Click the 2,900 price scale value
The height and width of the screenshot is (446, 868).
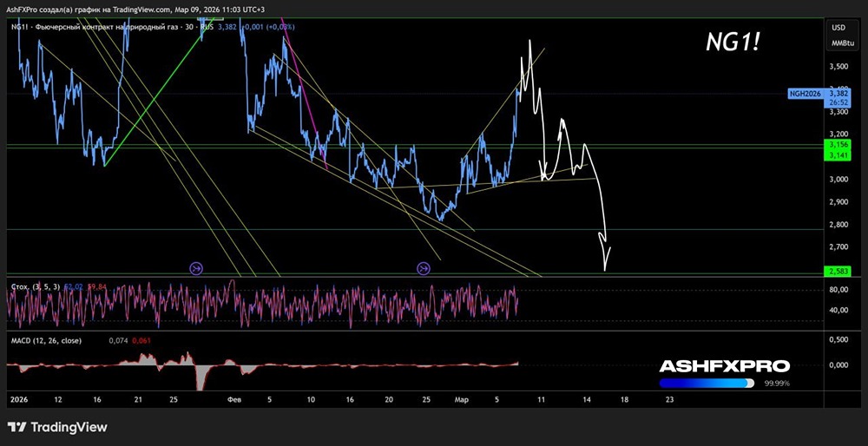click(837, 202)
